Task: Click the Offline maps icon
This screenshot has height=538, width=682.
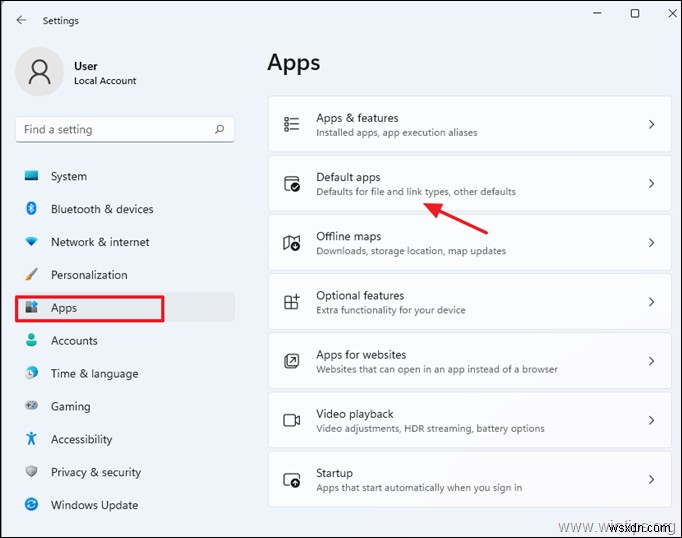Action: click(291, 243)
